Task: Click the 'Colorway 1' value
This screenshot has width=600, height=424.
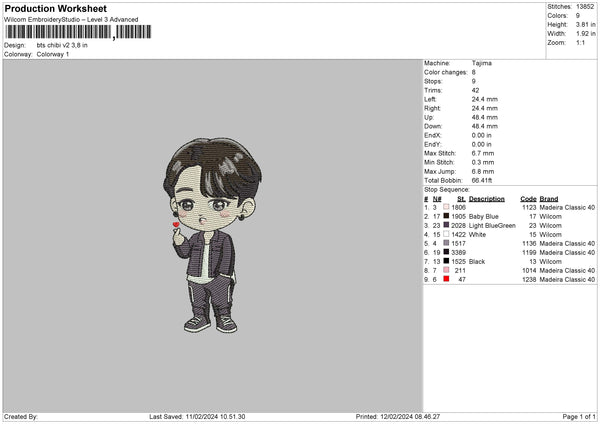Action: 53,54
